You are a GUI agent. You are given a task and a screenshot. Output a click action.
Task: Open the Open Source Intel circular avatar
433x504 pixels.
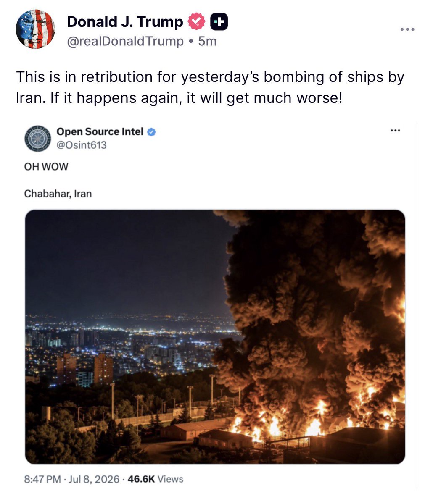[x=38, y=138]
